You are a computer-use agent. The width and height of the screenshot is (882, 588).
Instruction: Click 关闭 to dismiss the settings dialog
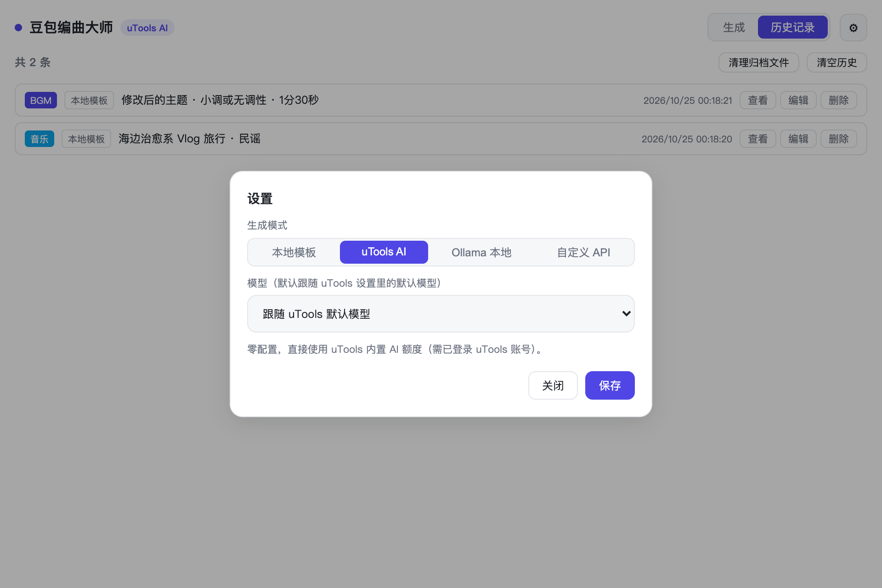(553, 385)
